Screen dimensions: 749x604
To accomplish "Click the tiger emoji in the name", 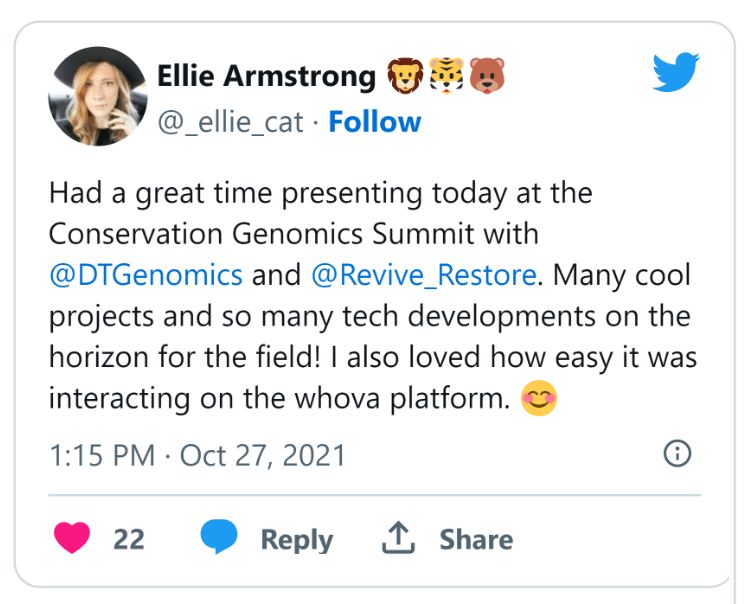I will [446, 76].
